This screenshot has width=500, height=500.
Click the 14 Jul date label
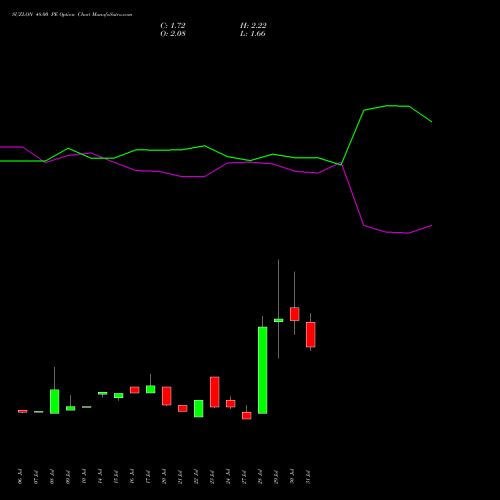coord(100,477)
